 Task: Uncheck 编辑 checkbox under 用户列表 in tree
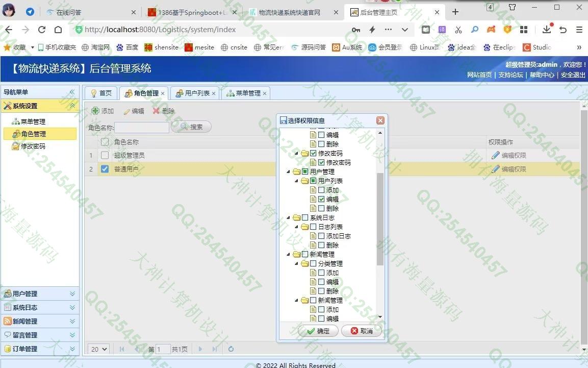pos(321,199)
